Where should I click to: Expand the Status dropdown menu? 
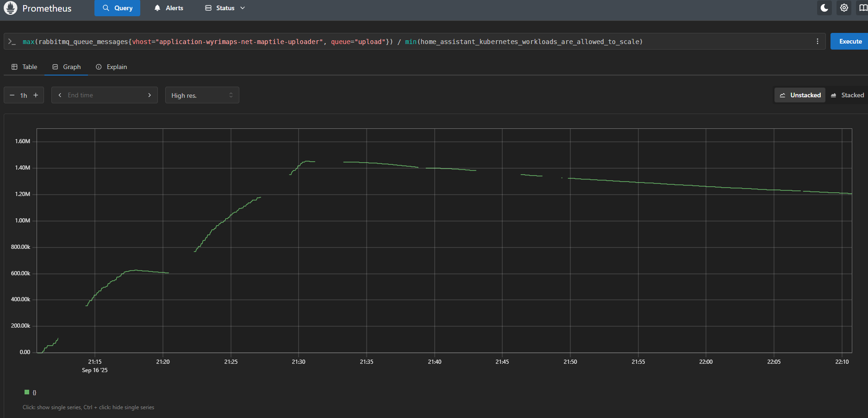click(x=225, y=8)
